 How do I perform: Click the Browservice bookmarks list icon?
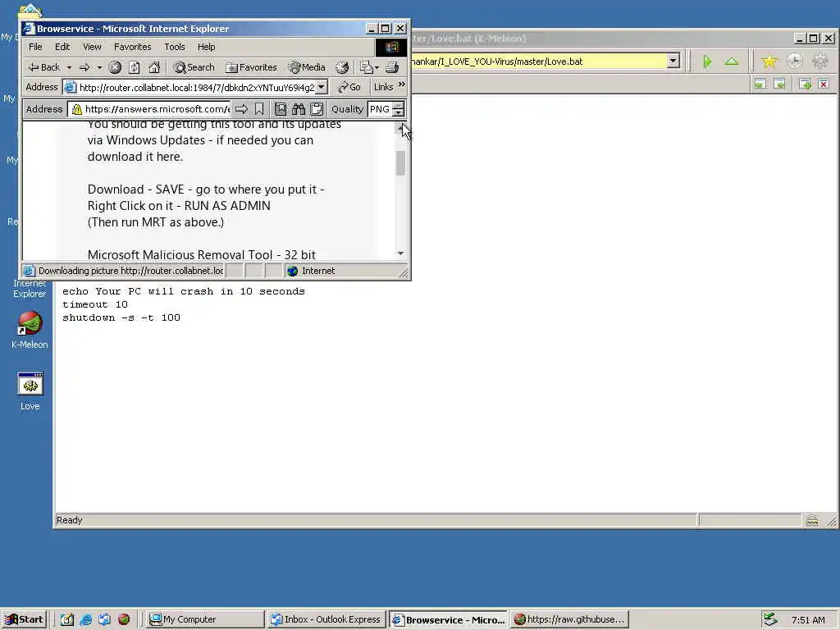pyautogui.click(x=281, y=109)
